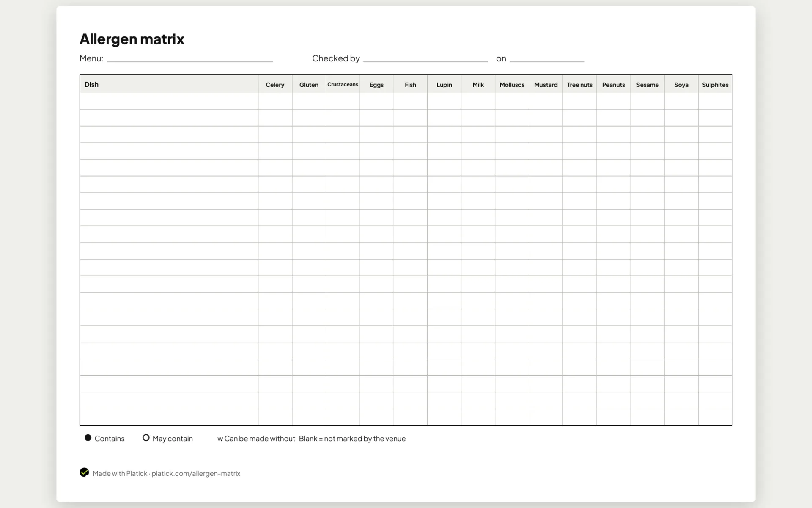The image size is (812, 508).
Task: Open the platick.com/allergen-matrix footer text
Action: click(x=196, y=473)
